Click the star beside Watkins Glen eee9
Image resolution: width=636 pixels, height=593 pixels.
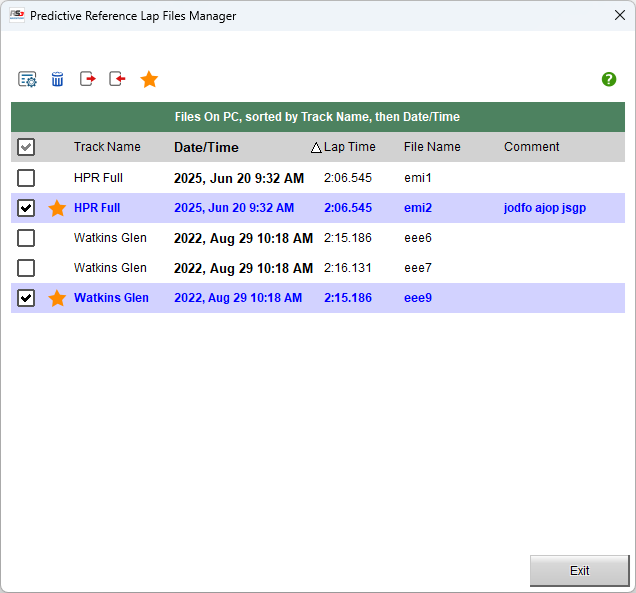[x=57, y=298]
